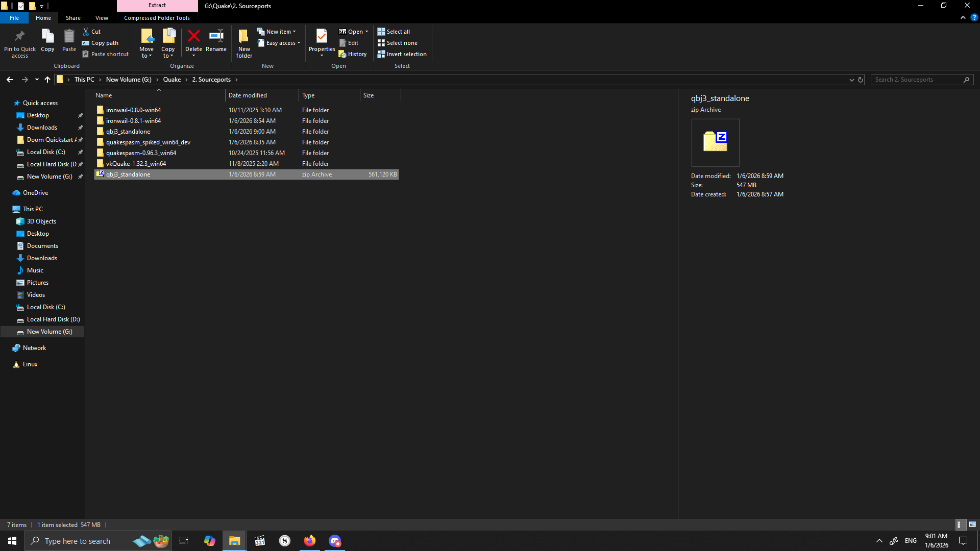Click the Rename icon in ribbon
Image resolution: width=980 pixels, height=551 pixels.
216,37
